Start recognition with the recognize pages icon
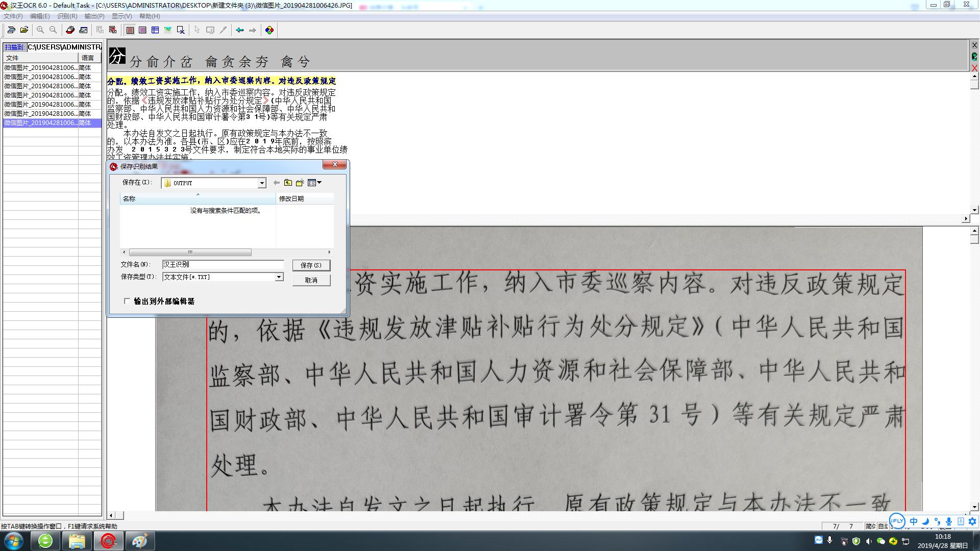 point(70,30)
